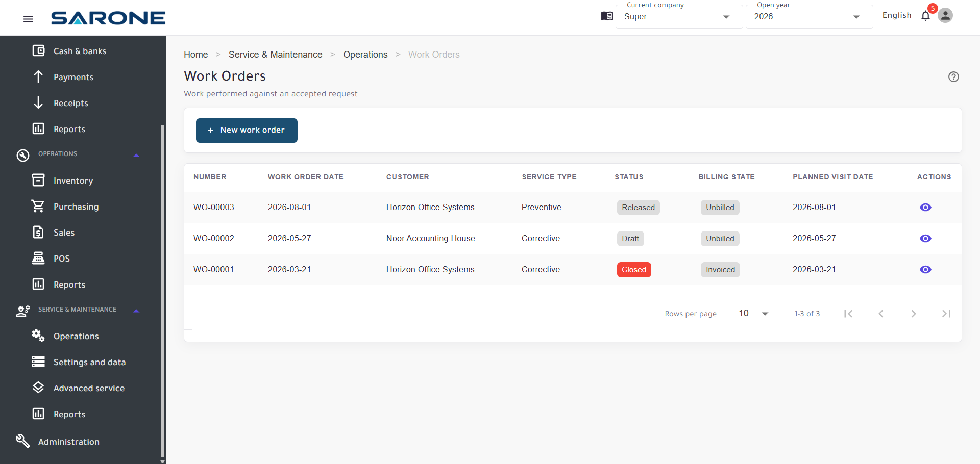This screenshot has height=464, width=980.
Task: Open the book icon beside Current company
Action: tap(607, 16)
